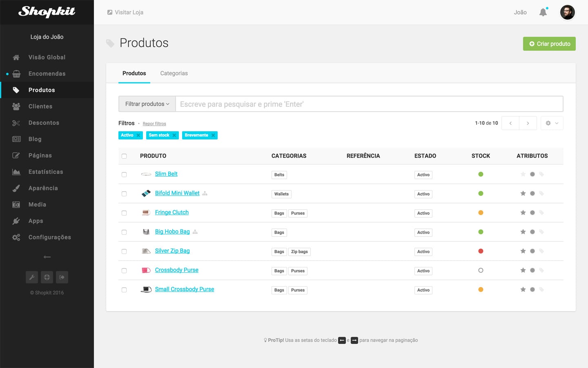Open the Filtrar produtos dropdown
This screenshot has height=368, width=588.
[147, 104]
